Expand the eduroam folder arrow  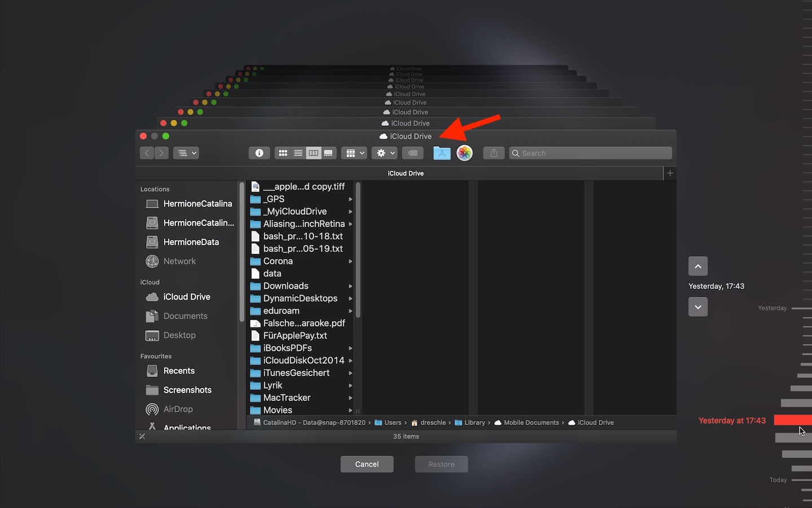tap(350, 311)
